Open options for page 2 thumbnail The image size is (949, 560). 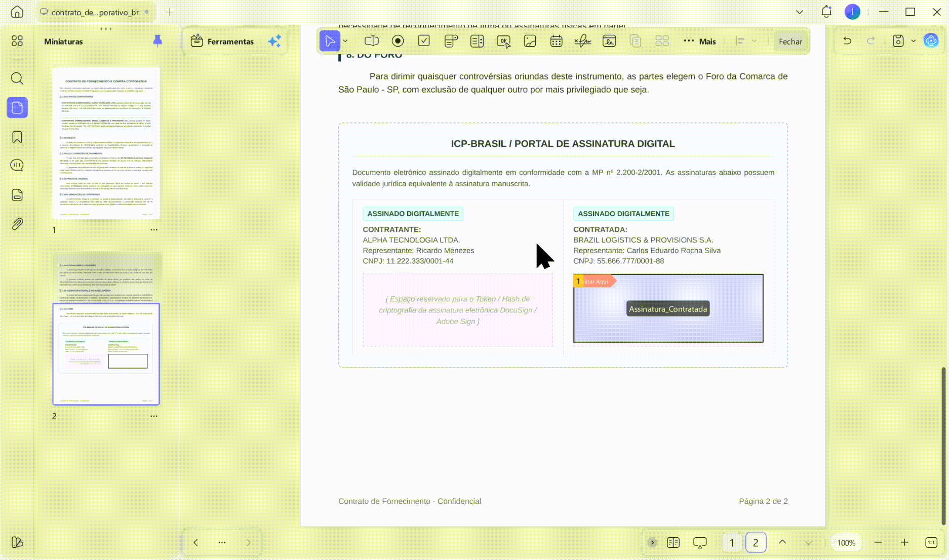click(x=154, y=416)
